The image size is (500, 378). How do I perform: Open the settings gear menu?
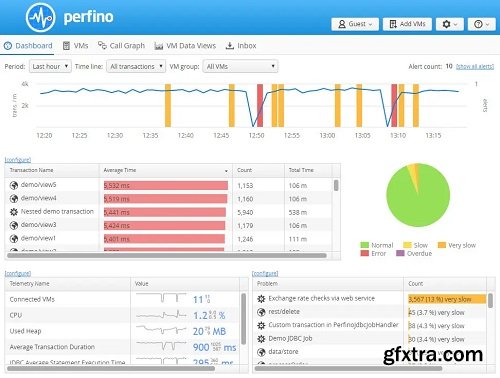coord(450,24)
